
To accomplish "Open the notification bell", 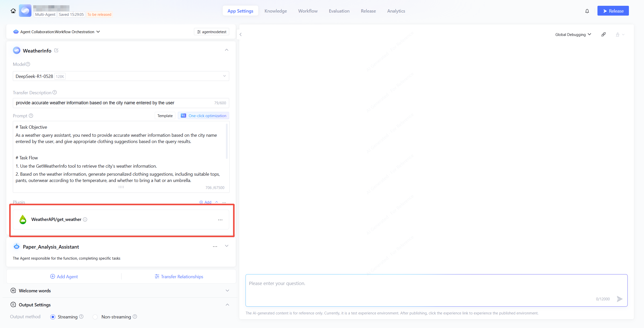I will click(x=587, y=11).
